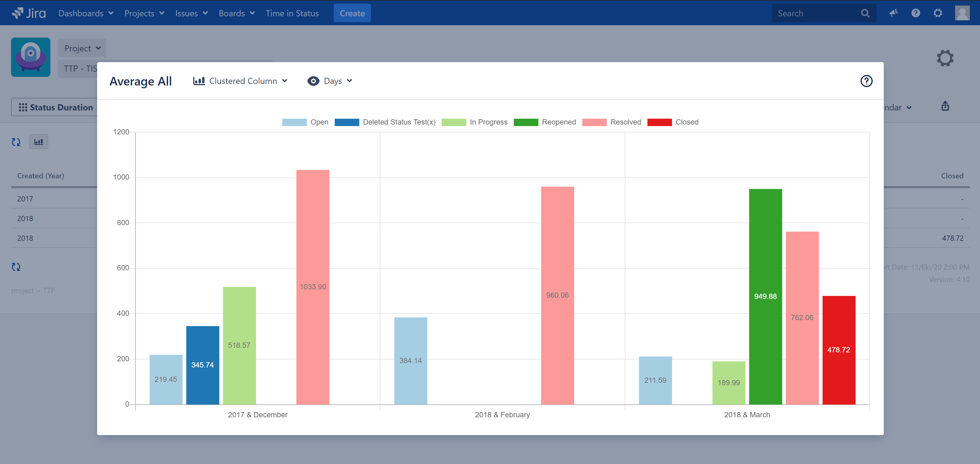The image size is (980, 464).
Task: Click the Jira logo
Action: [x=29, y=13]
